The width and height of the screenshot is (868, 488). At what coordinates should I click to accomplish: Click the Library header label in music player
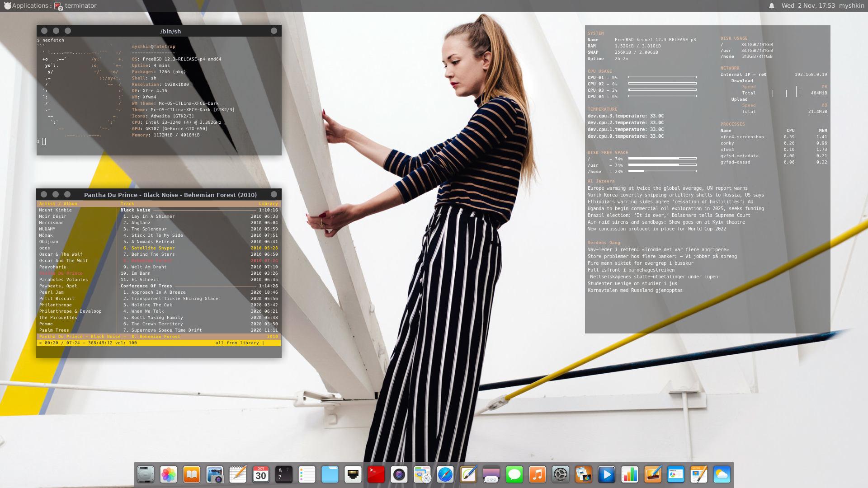(268, 204)
